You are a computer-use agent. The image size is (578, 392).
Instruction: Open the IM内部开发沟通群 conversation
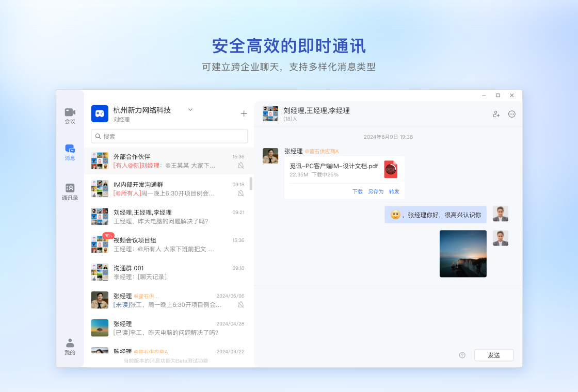pyautogui.click(x=169, y=189)
